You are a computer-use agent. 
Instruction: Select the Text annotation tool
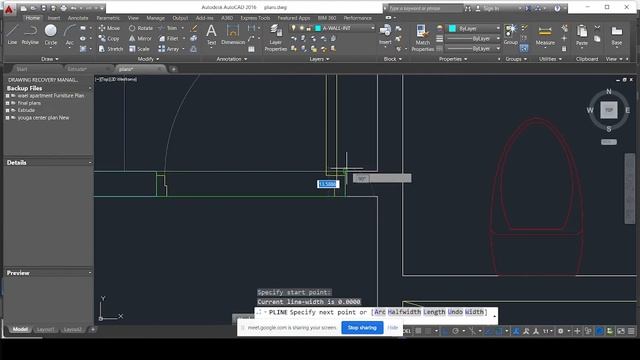pyautogui.click(x=211, y=35)
